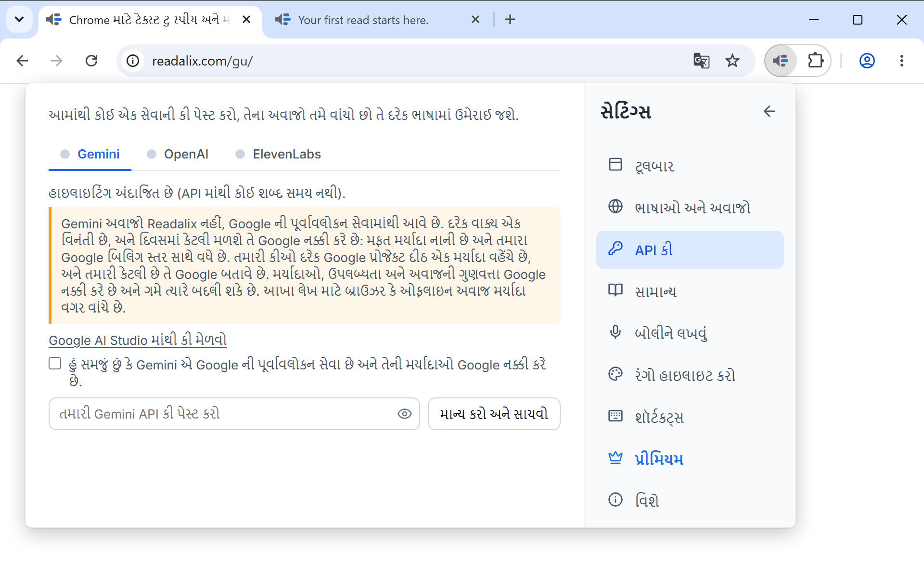Open Languages and Voices globe icon

[x=615, y=207]
